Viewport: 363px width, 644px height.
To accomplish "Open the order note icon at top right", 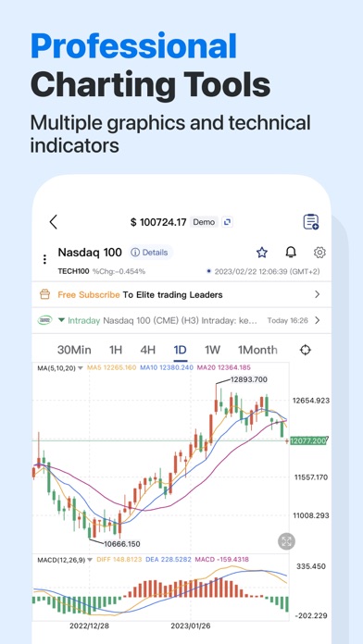I will pos(311,222).
